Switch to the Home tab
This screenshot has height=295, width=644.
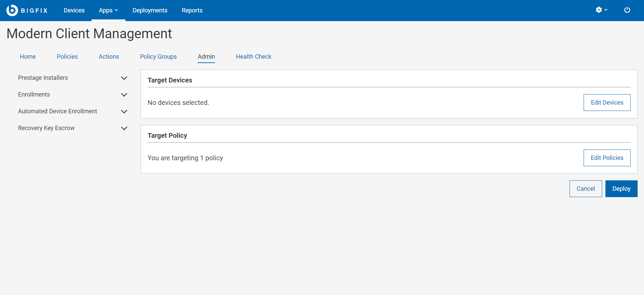pos(28,57)
